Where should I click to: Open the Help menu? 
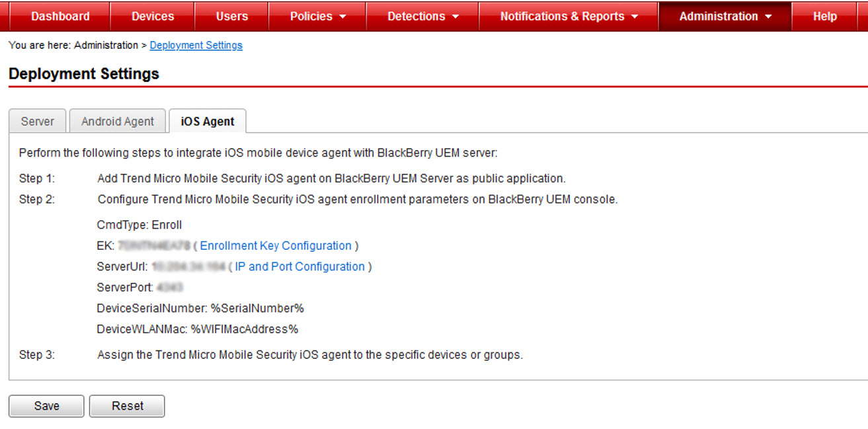824,17
